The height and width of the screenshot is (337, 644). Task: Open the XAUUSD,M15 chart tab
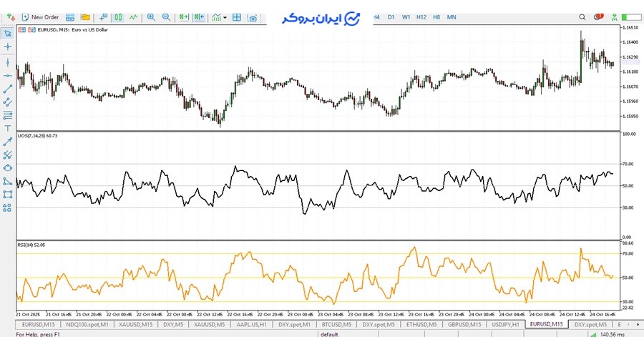point(135,324)
